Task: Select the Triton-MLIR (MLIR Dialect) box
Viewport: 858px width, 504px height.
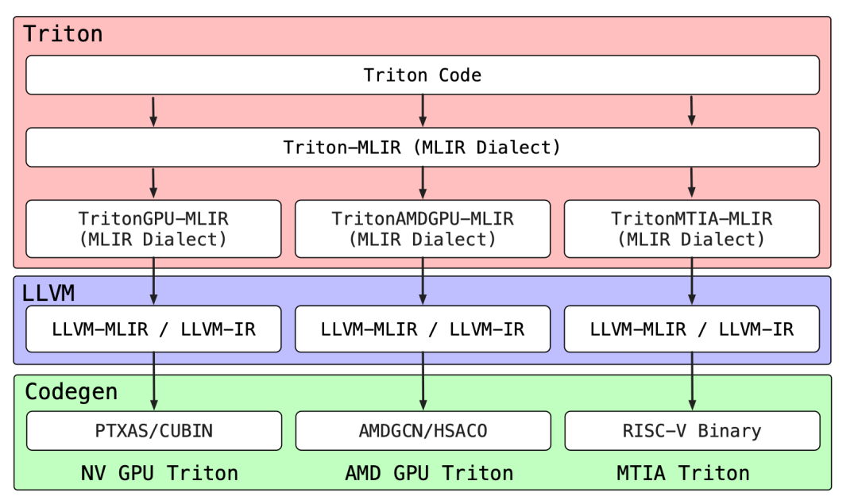Action: 422,148
